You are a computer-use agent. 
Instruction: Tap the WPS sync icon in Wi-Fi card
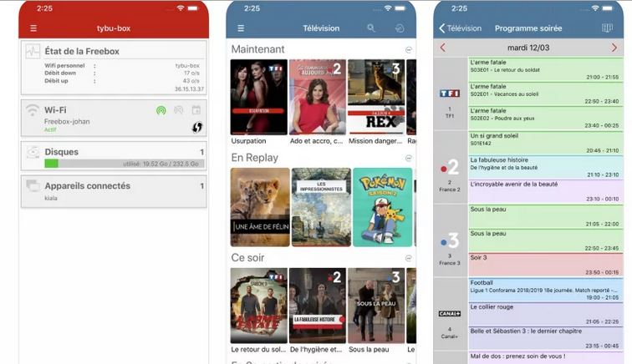[x=197, y=127]
